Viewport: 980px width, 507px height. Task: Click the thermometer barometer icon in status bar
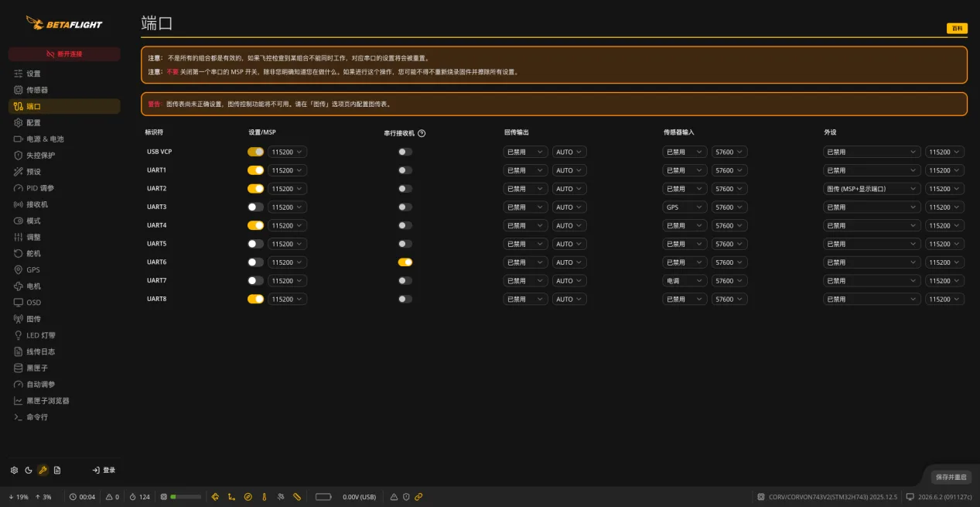pos(264,497)
